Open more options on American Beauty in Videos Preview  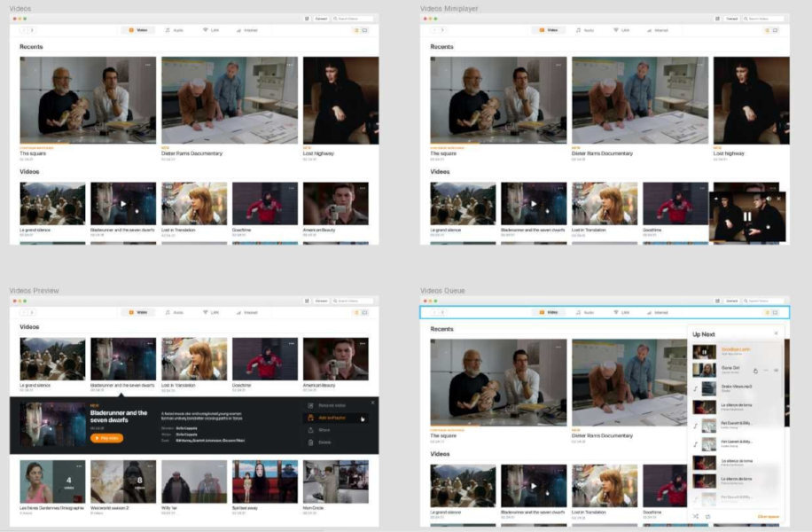click(363, 343)
